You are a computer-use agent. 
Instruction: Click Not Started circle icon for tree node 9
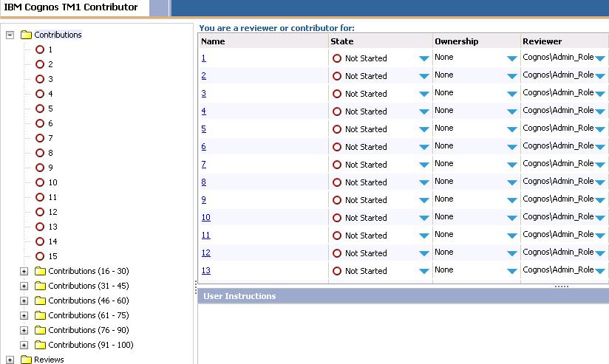pos(40,168)
